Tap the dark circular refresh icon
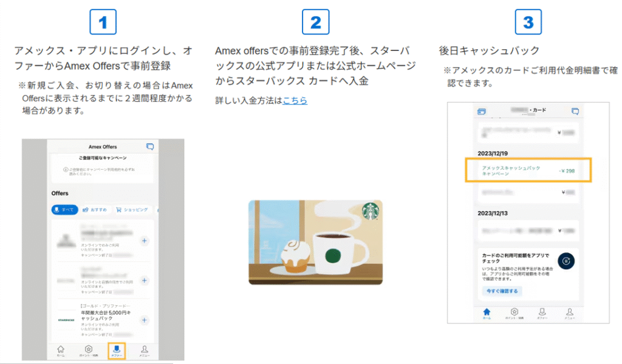 click(566, 261)
